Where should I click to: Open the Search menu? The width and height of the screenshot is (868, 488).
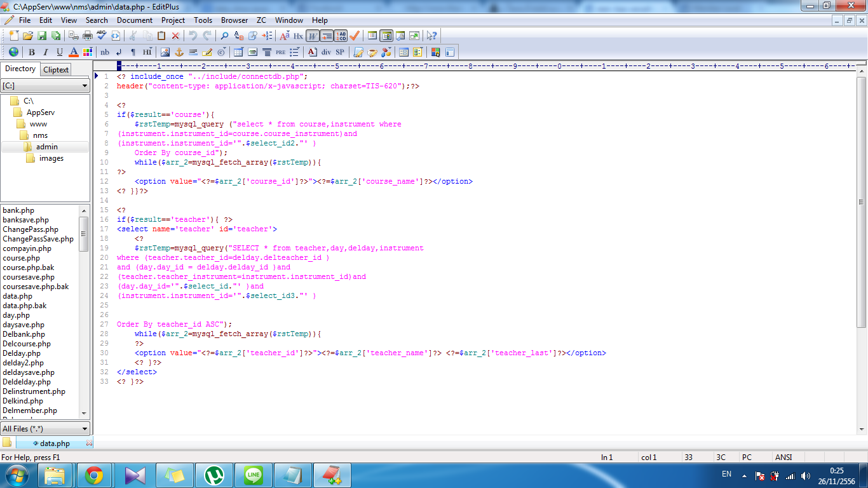point(97,20)
